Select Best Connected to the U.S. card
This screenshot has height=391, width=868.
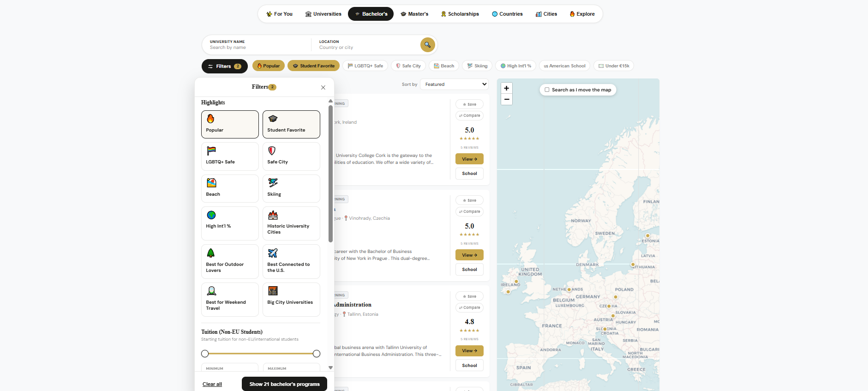tap(291, 261)
